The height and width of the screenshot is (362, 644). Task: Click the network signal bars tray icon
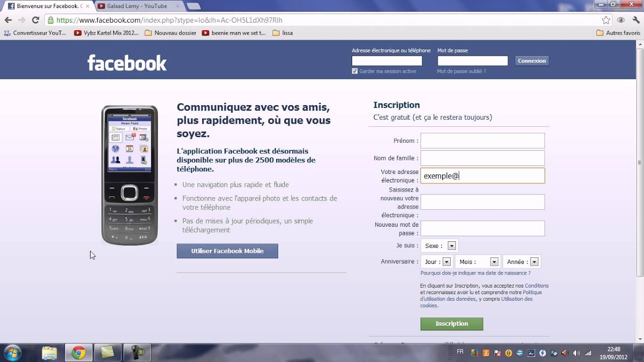tap(588, 353)
